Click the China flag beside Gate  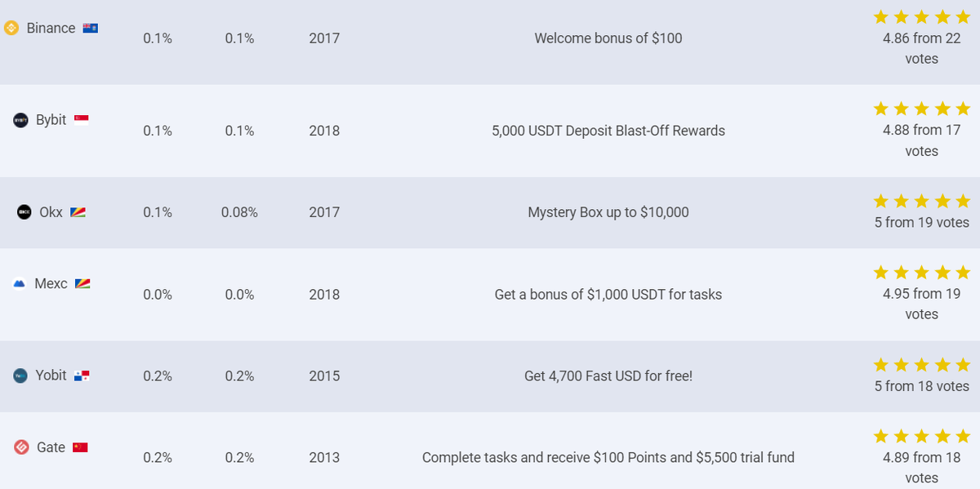tap(80, 447)
